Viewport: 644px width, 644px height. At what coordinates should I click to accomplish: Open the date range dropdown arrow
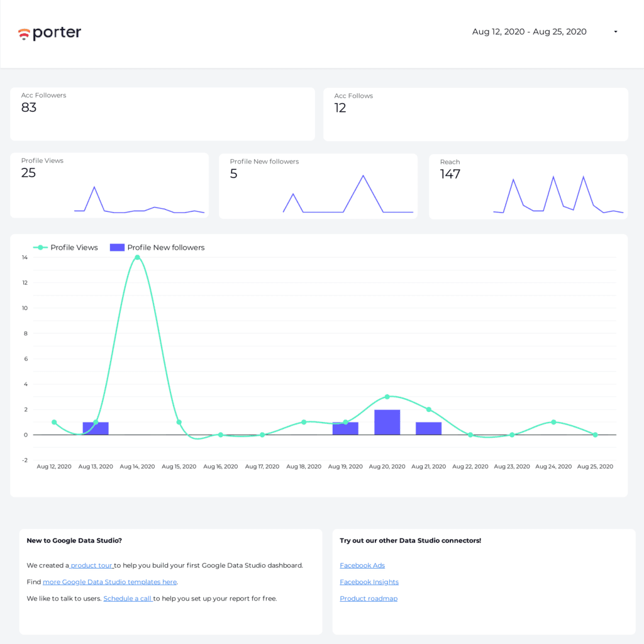615,32
